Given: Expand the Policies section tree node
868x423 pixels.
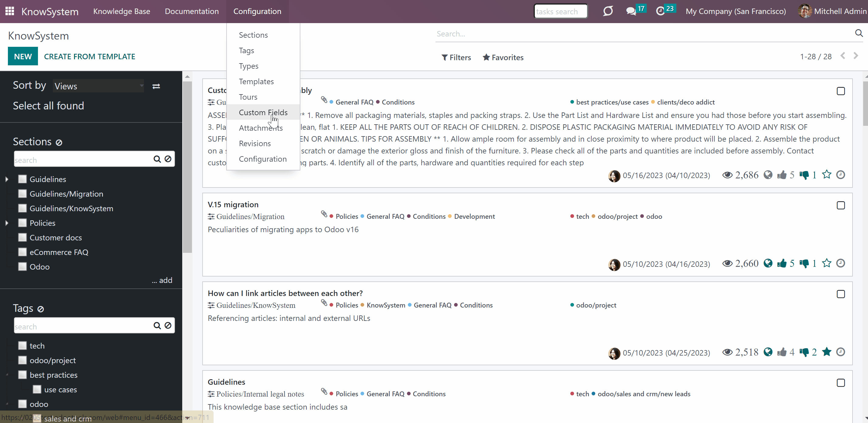Looking at the screenshot, I should (7, 223).
